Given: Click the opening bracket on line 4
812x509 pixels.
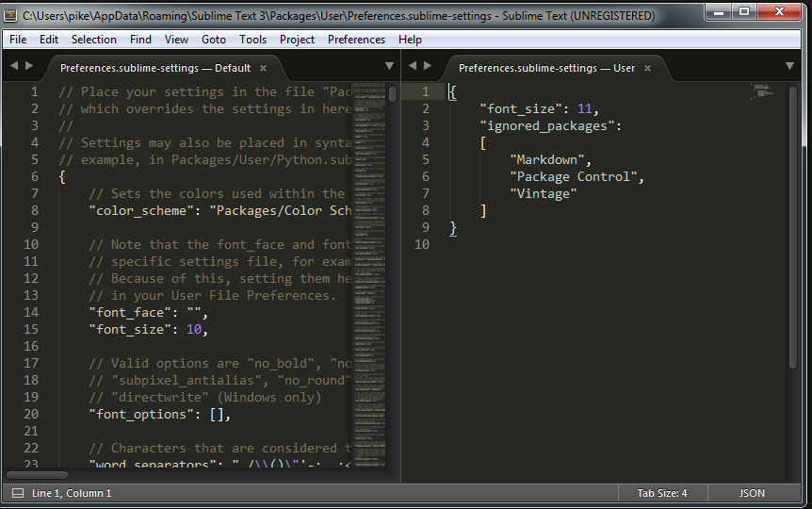Looking at the screenshot, I should tap(483, 143).
